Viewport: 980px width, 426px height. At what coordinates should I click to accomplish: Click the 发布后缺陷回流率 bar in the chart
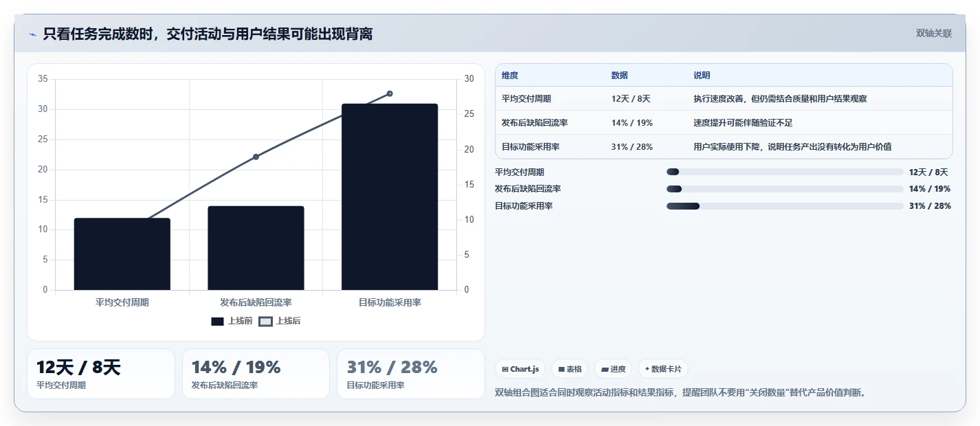point(256,248)
